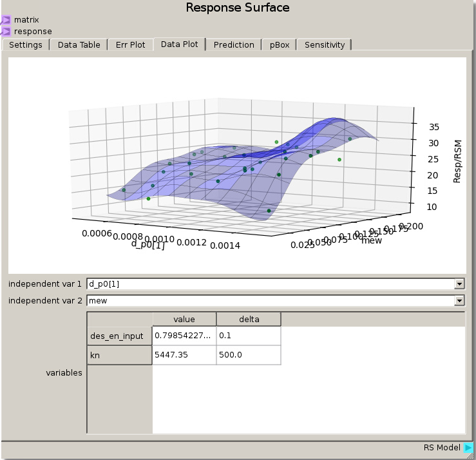Click the cyan RS Model output port icon
Screen dimensions: 476x460
tap(468, 448)
